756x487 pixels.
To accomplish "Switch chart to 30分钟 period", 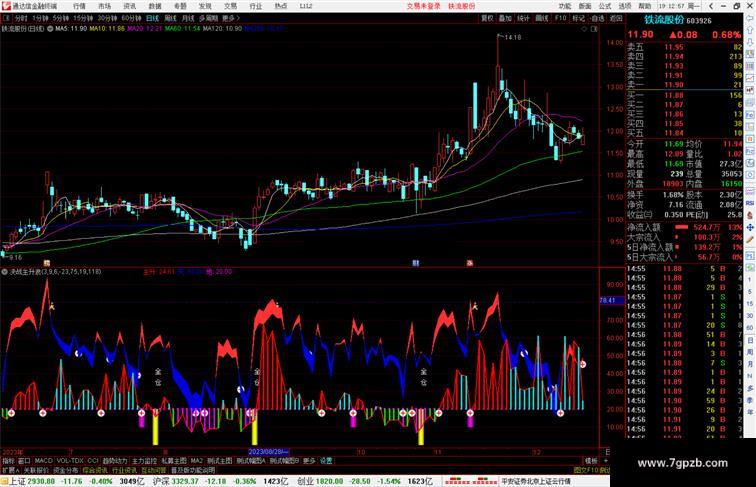I will pos(107,18).
